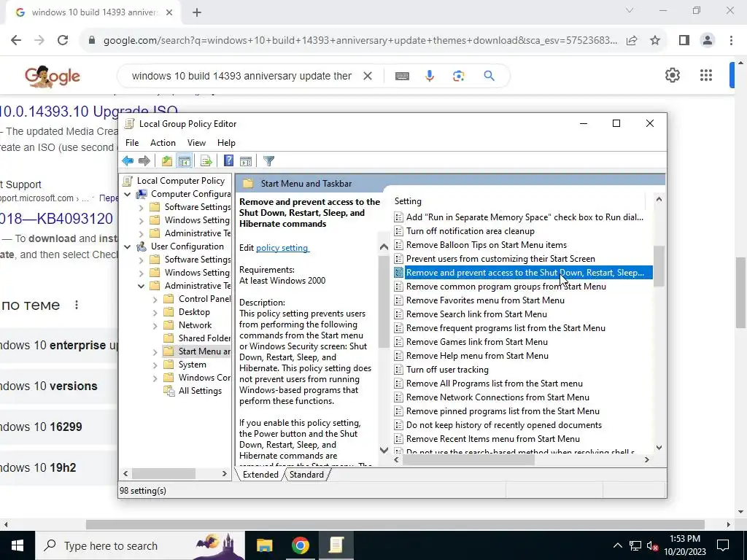Click the Forward arrow in Group Policy toolbar

[x=144, y=161]
